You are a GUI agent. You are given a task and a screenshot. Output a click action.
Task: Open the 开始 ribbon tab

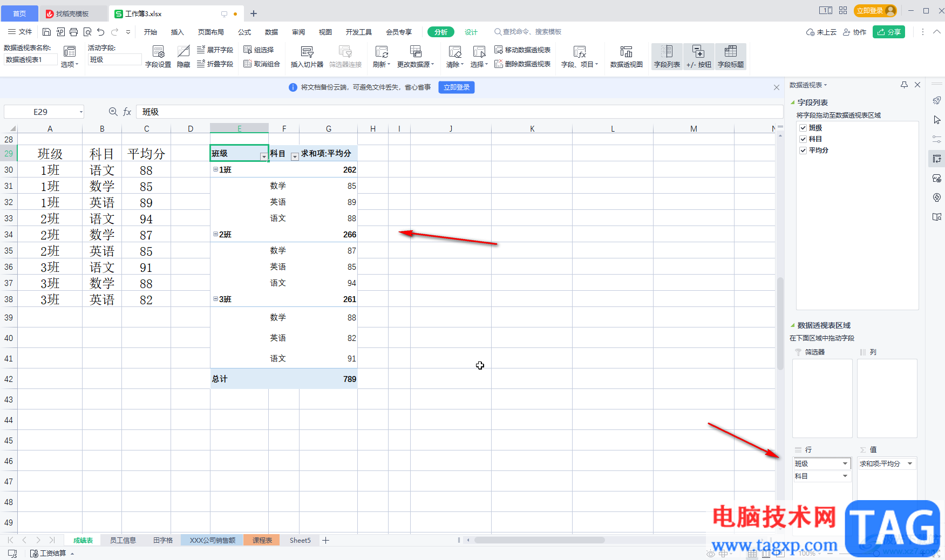pyautogui.click(x=151, y=32)
